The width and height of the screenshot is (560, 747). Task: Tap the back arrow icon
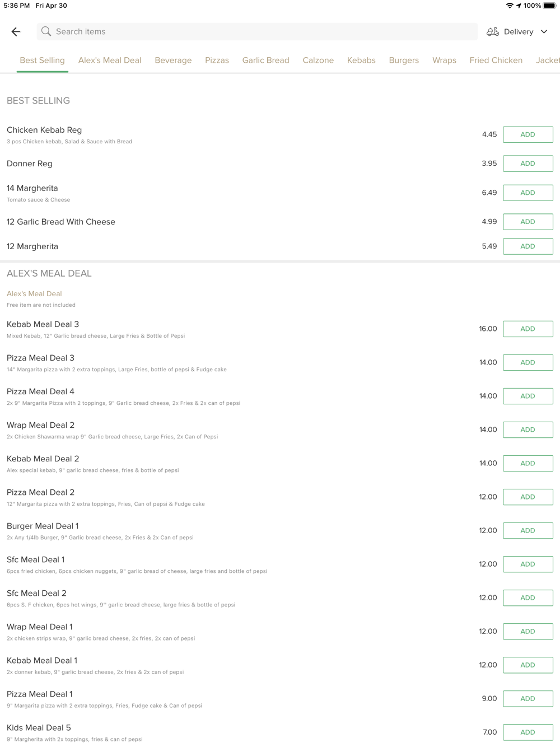16,32
